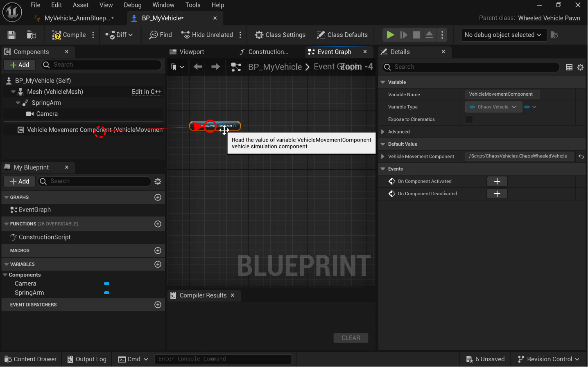
Task: Click the frame skip play button
Action: coord(404,35)
